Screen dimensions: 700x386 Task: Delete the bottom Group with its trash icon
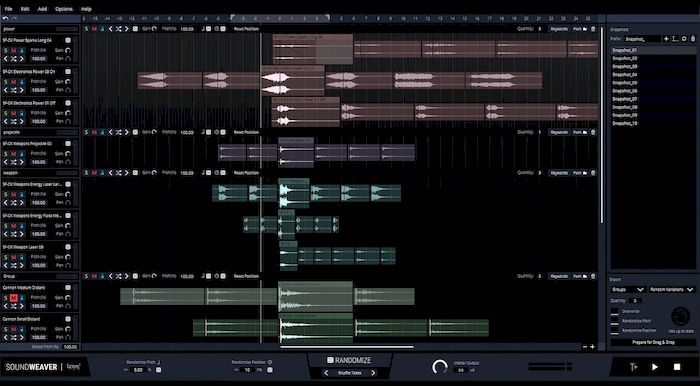pyautogui.click(x=593, y=276)
